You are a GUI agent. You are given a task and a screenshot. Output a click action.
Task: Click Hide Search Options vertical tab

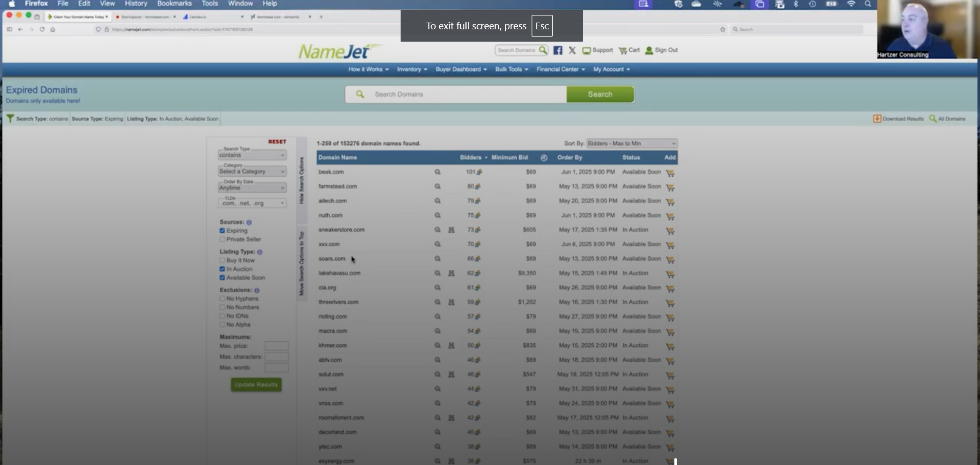301,180
